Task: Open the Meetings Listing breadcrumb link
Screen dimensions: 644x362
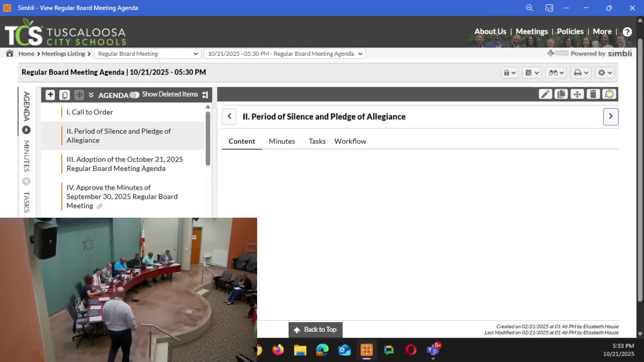Action: [63, 53]
